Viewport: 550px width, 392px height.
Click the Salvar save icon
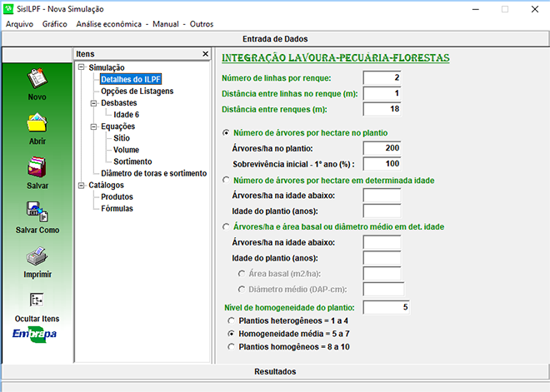click(37, 168)
